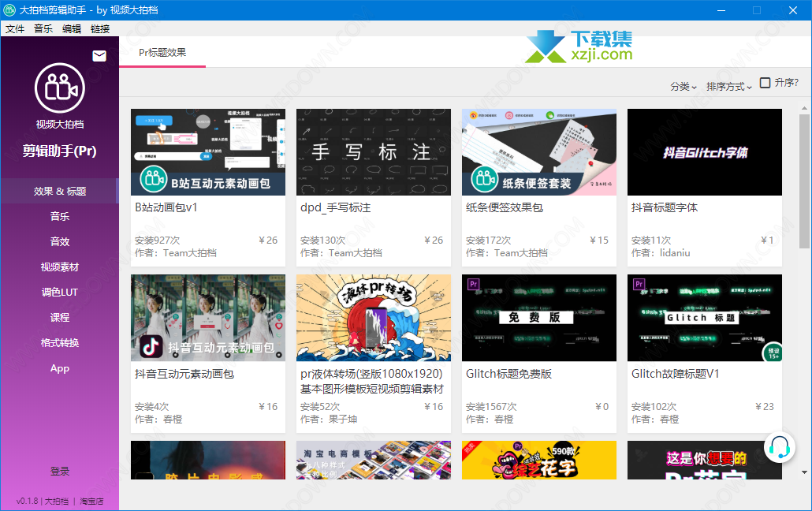Open the 大拍档 link in footer

coord(57,502)
